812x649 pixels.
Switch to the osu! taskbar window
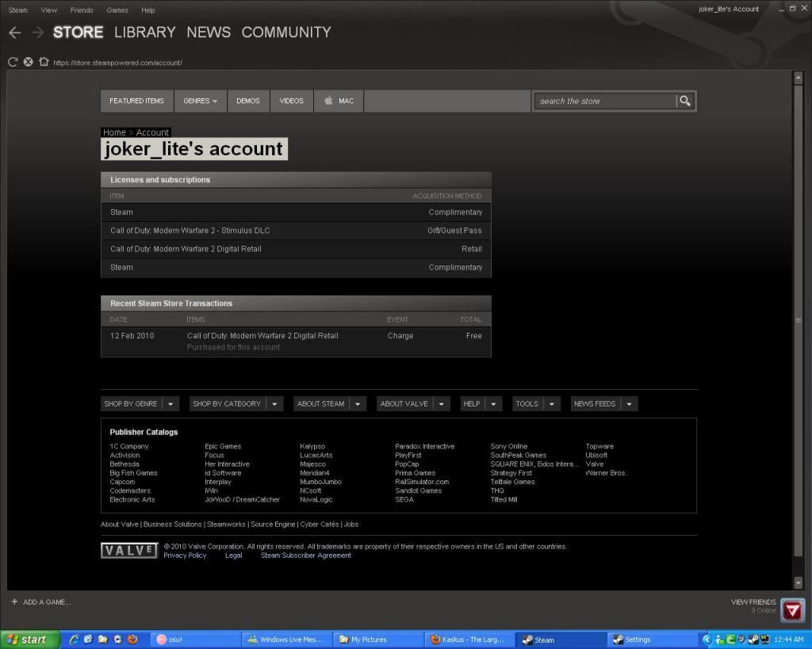tap(194, 639)
